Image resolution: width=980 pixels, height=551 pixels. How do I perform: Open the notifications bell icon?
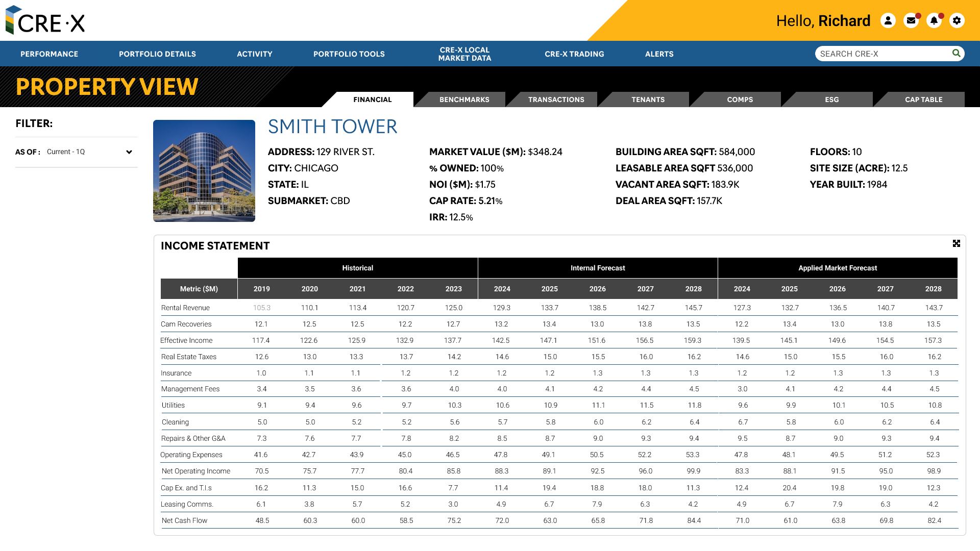934,20
